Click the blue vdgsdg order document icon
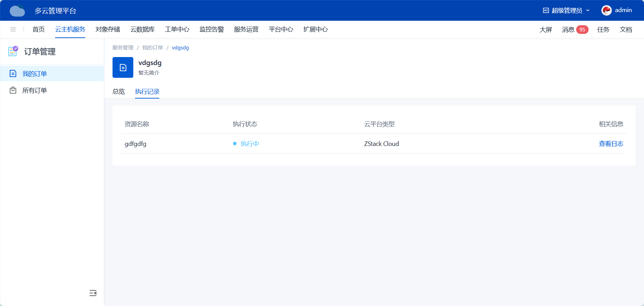 [x=123, y=67]
